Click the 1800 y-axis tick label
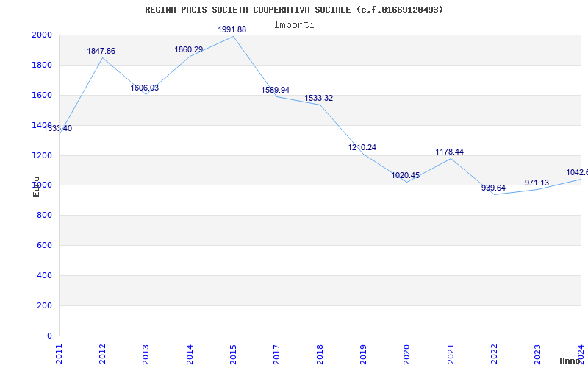The image size is (588, 368). pyautogui.click(x=42, y=65)
